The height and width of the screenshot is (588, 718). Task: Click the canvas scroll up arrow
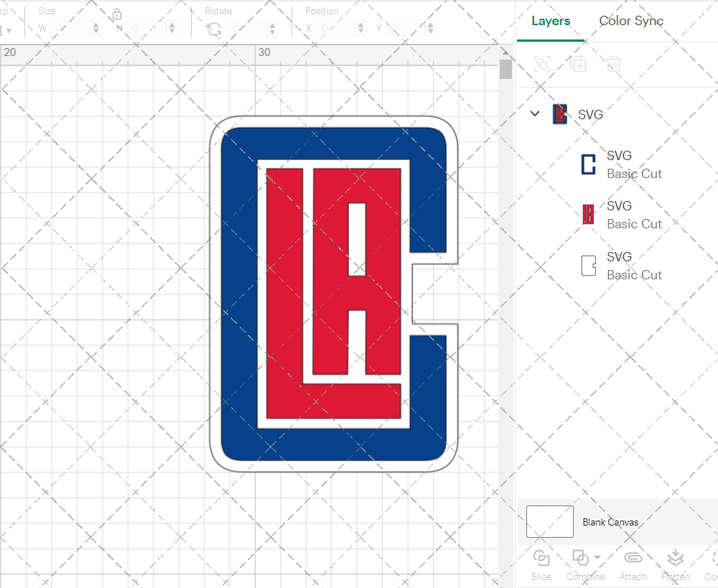505,51
